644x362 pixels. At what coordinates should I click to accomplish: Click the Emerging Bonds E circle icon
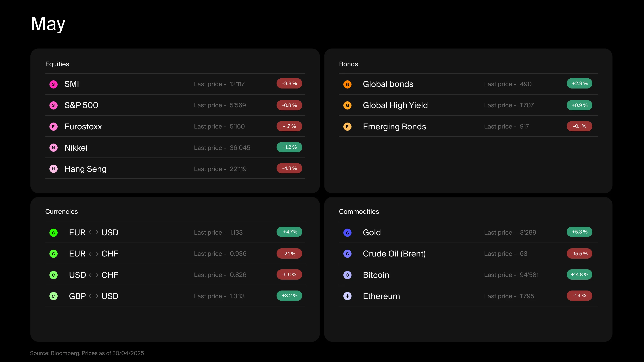[x=347, y=127]
